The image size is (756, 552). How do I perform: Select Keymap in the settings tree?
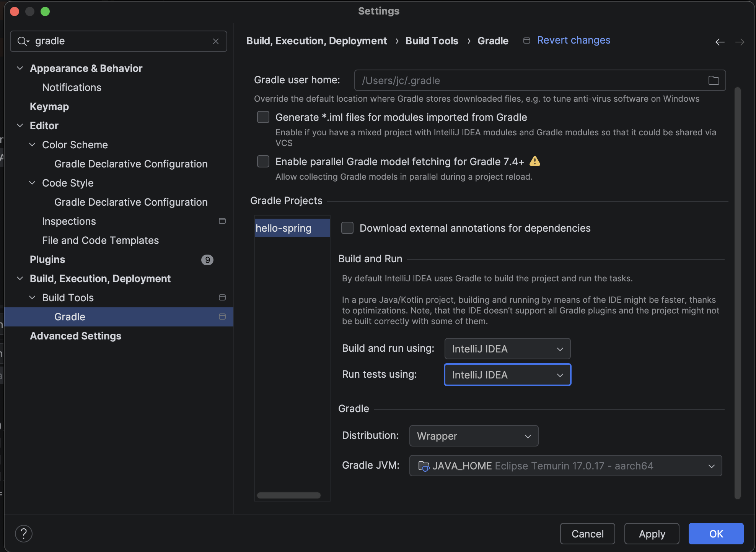(x=49, y=107)
